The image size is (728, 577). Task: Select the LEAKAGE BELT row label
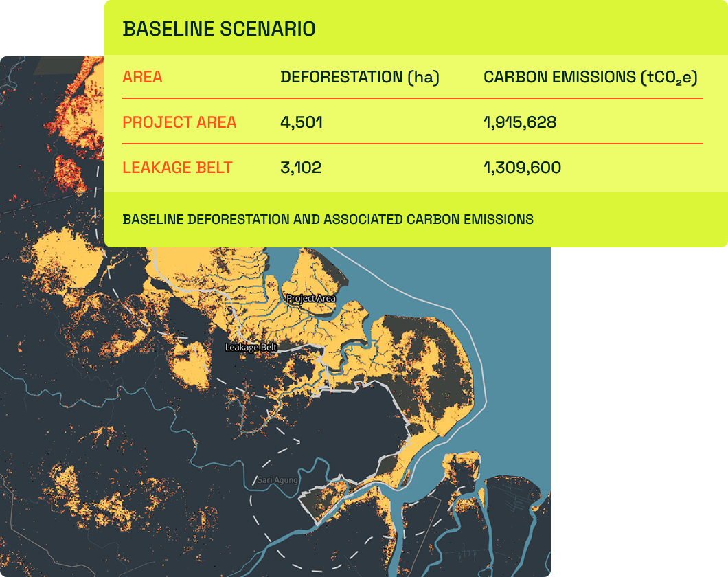click(177, 168)
